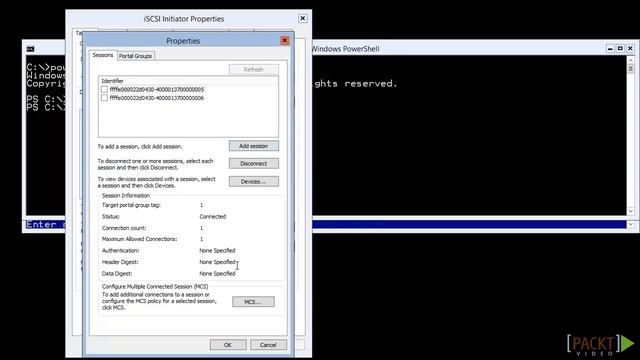Close the Windows PowerShell window
The width and height of the screenshot is (640, 360).
click(x=630, y=49)
